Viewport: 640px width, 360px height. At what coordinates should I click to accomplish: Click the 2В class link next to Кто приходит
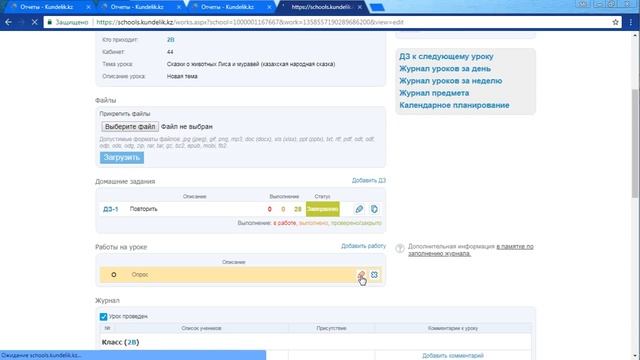pyautogui.click(x=171, y=40)
